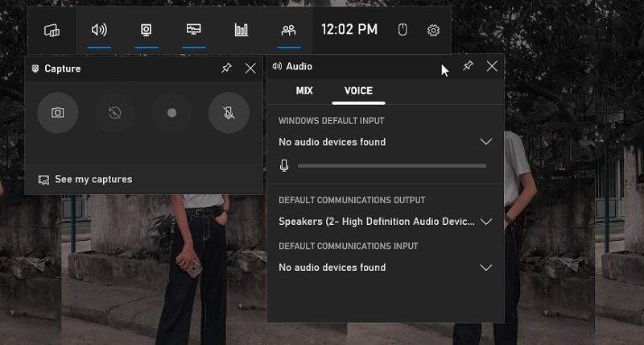The width and height of the screenshot is (644, 345).
Task: Open Game Bar settings gear
Action: (x=433, y=31)
